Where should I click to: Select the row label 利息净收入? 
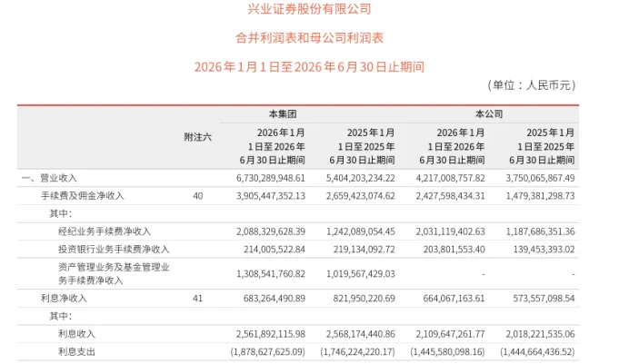point(64,299)
